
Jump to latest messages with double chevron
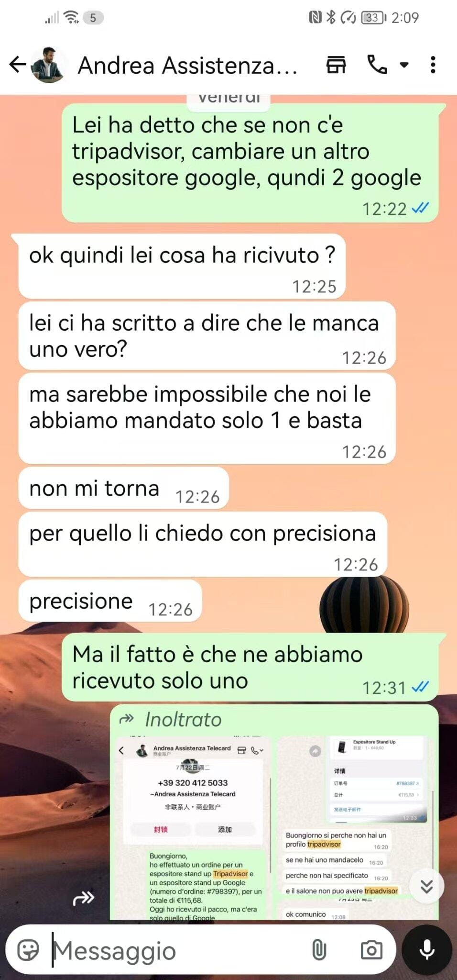(x=426, y=887)
